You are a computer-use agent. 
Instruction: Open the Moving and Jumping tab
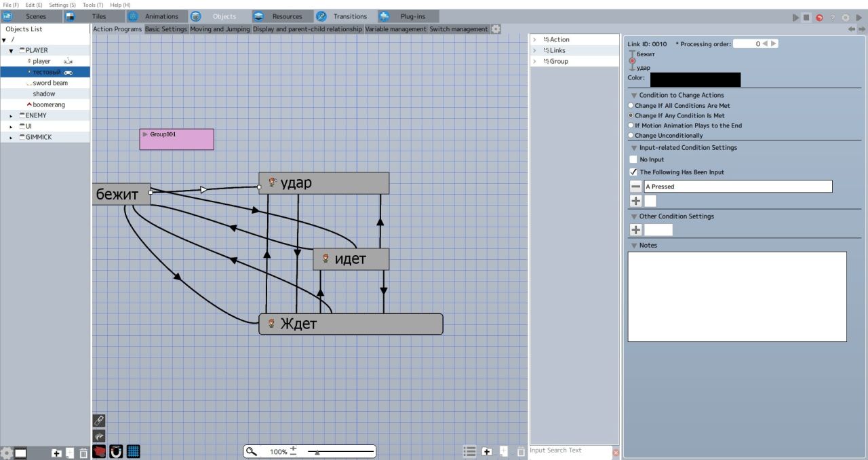coord(220,29)
